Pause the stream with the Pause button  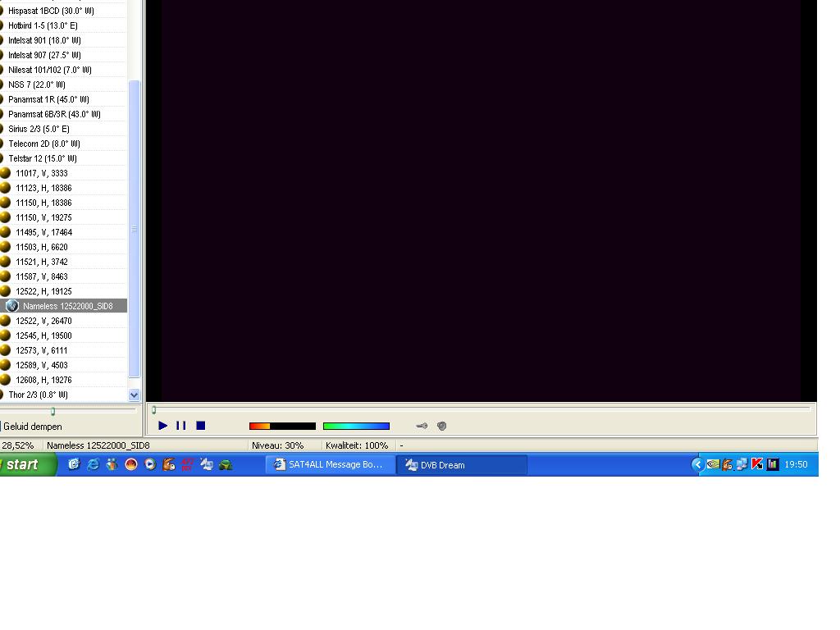[x=181, y=426]
